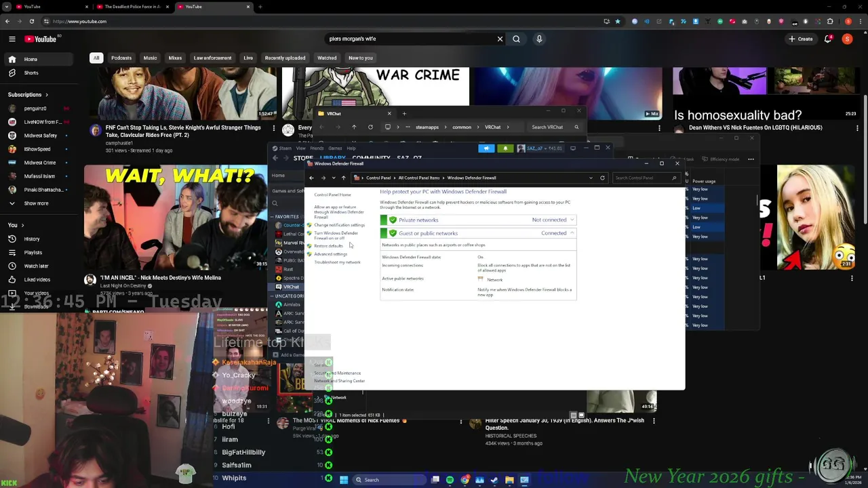Viewport: 868px width, 488px height.
Task: Open File Explorer from the Windows taskbar
Action: (x=509, y=480)
